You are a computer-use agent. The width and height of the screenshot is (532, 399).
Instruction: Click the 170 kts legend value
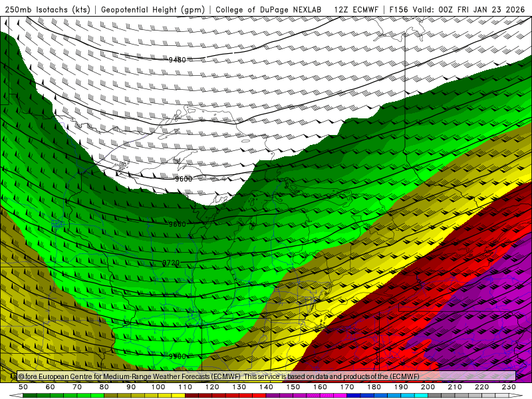click(x=346, y=387)
